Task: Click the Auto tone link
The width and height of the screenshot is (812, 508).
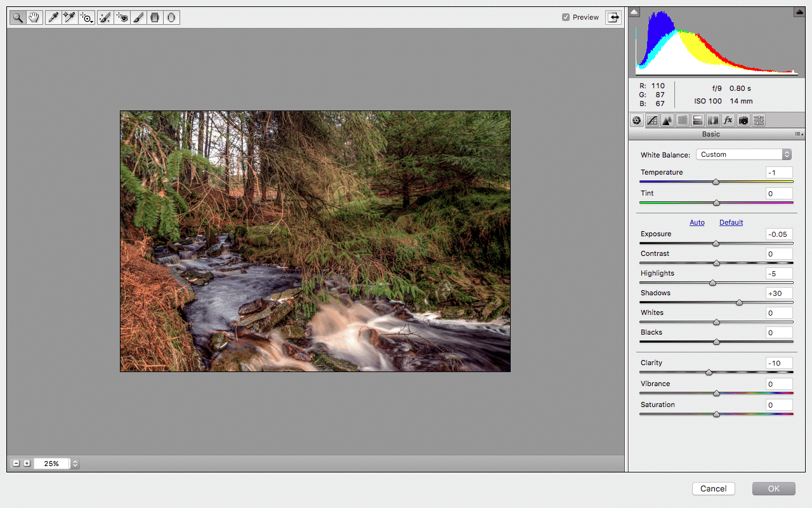Action: 697,222
